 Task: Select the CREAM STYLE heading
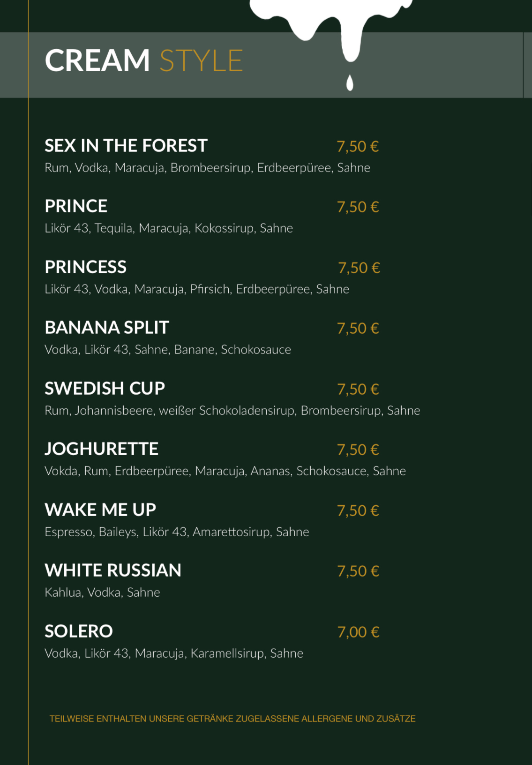pos(144,60)
